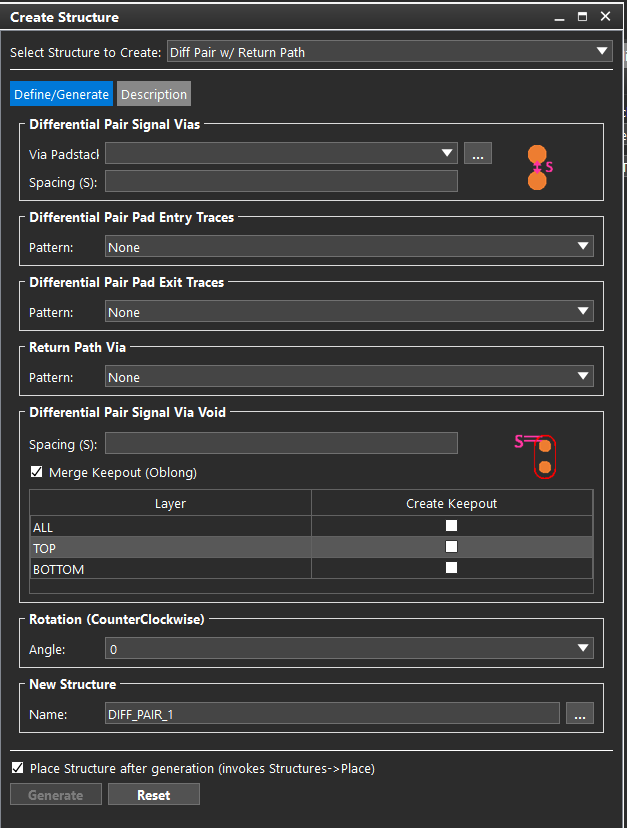
Task: Open the Via Padstack dropdown
Action: tap(281, 153)
